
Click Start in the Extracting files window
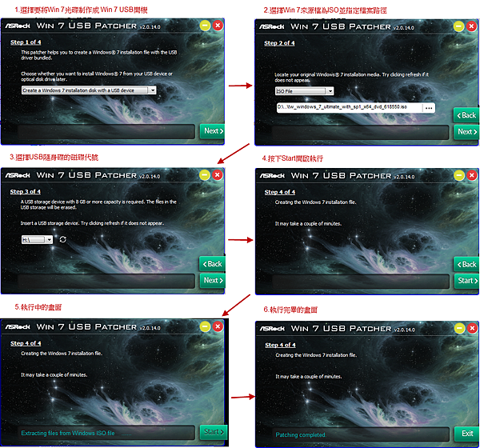point(214,432)
